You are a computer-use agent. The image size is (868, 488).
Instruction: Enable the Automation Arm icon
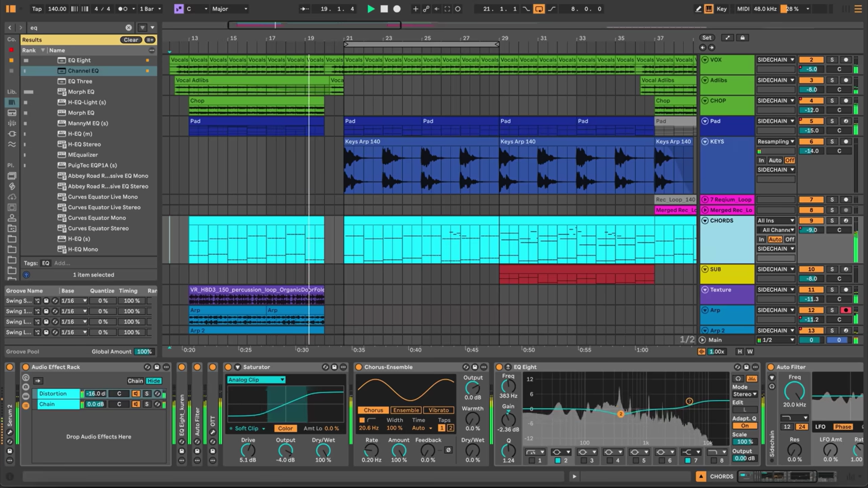coord(426,9)
